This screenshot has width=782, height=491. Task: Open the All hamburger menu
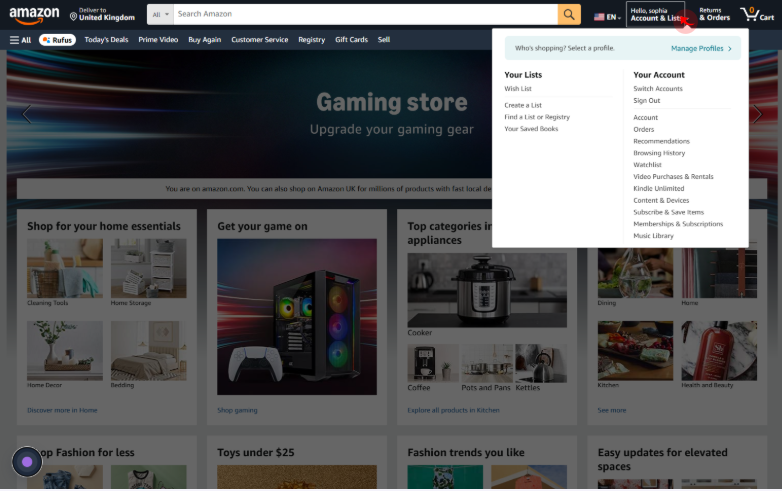[20, 40]
